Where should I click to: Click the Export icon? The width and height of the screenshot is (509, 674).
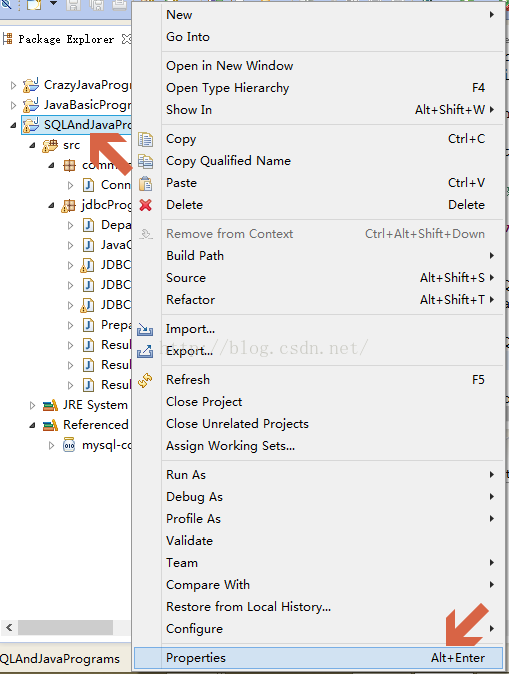point(145,352)
